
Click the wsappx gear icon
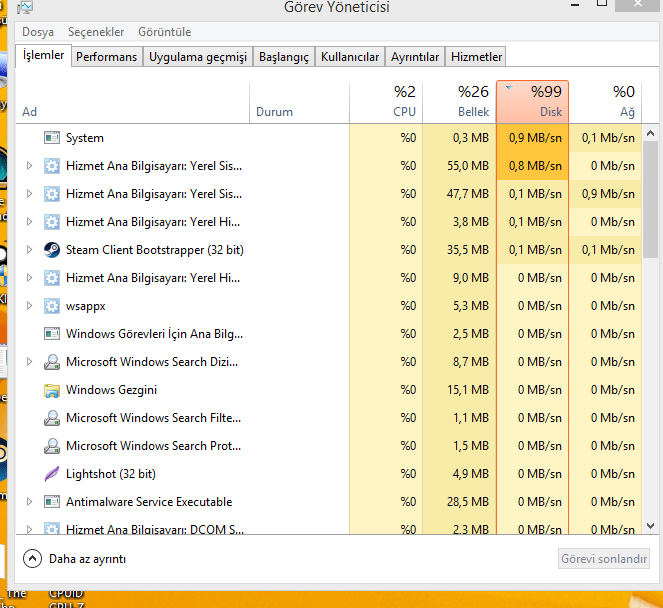52,306
